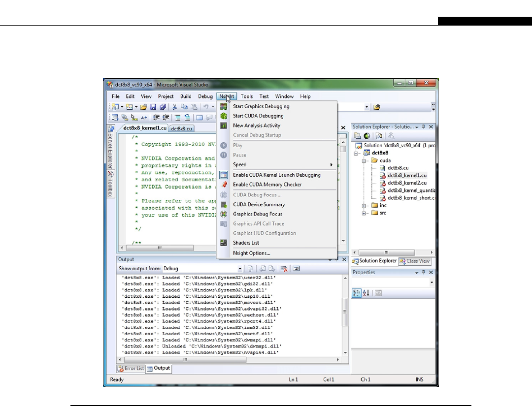The image size is (532, 406).
Task: Select the dct8x8_kernel1.cu editor tab
Action: point(145,128)
